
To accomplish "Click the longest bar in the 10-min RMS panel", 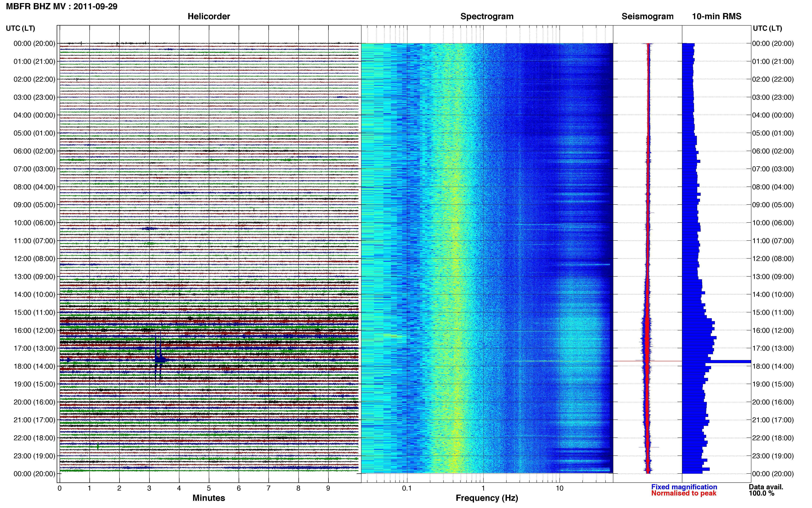I will 716,362.
